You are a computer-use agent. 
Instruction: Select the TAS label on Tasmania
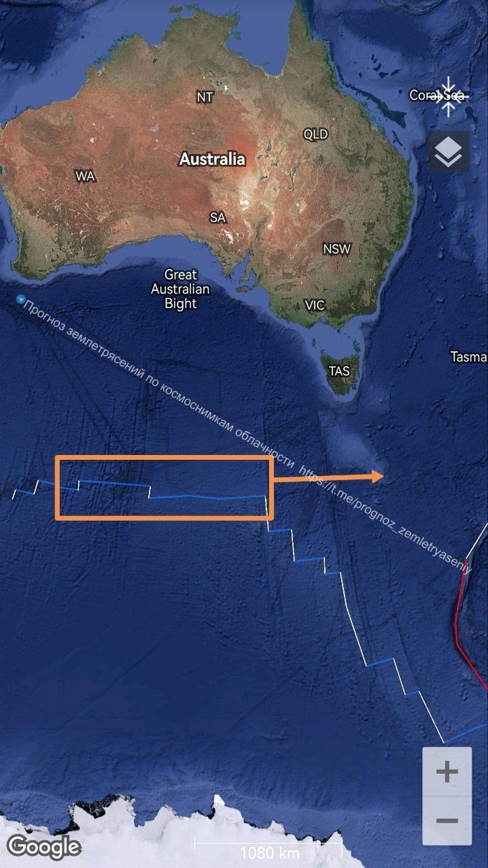(x=339, y=371)
